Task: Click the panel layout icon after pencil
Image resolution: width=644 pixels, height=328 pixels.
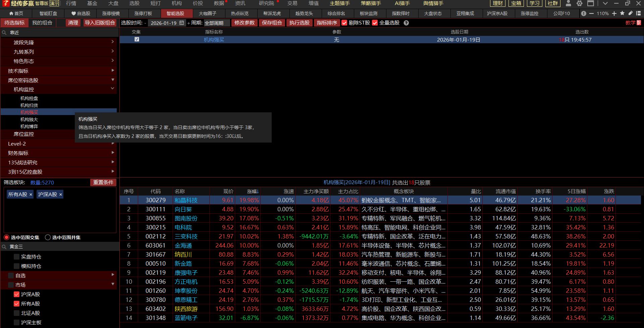Action: 638,13
